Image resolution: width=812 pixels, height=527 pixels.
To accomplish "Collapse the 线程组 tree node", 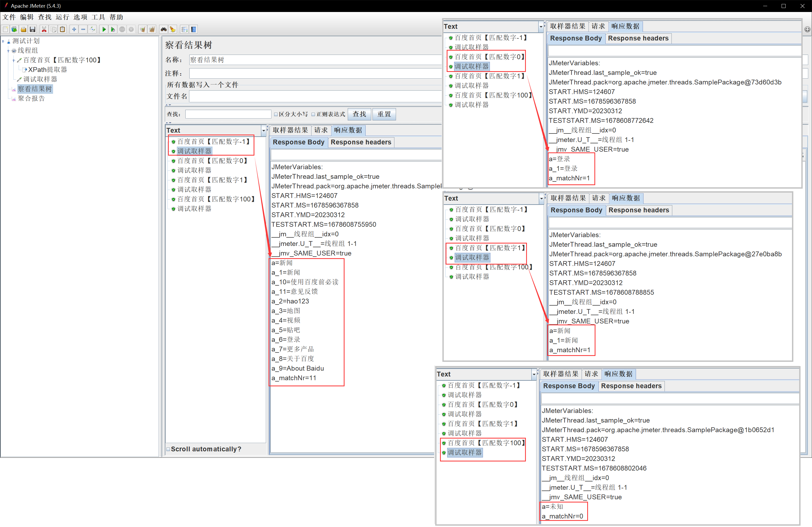I will [9, 51].
